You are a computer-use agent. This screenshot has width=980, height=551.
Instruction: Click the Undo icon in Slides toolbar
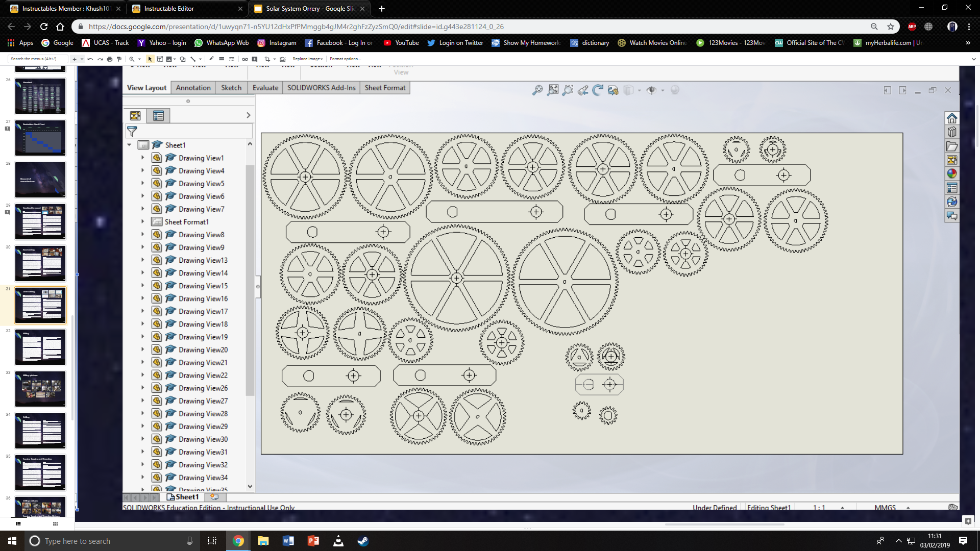point(90,59)
